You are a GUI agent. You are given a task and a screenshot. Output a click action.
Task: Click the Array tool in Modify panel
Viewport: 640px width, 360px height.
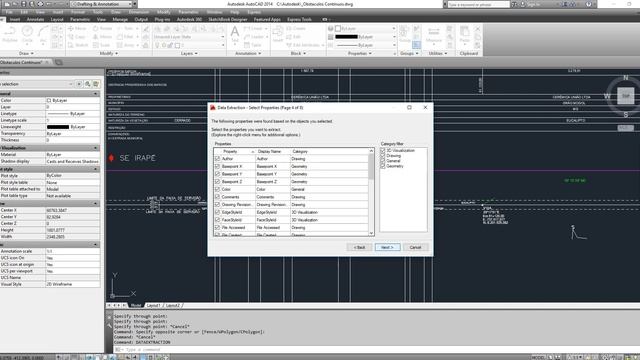(x=125, y=45)
